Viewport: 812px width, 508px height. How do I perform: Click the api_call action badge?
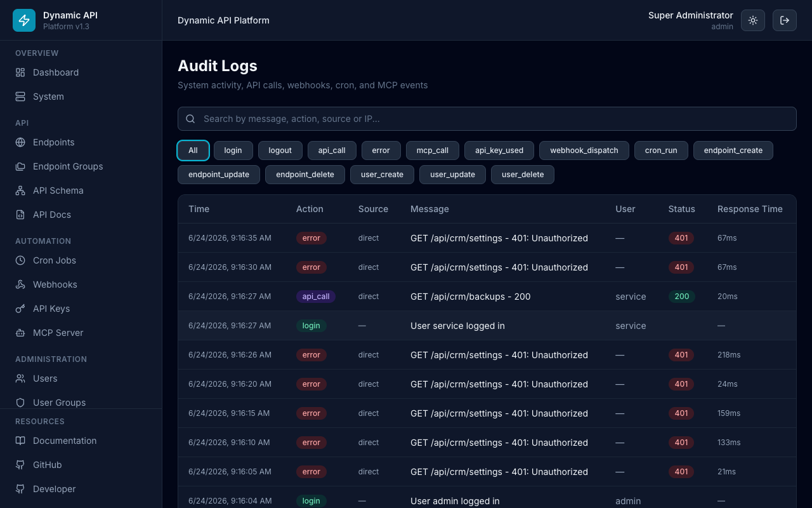pos(316,297)
